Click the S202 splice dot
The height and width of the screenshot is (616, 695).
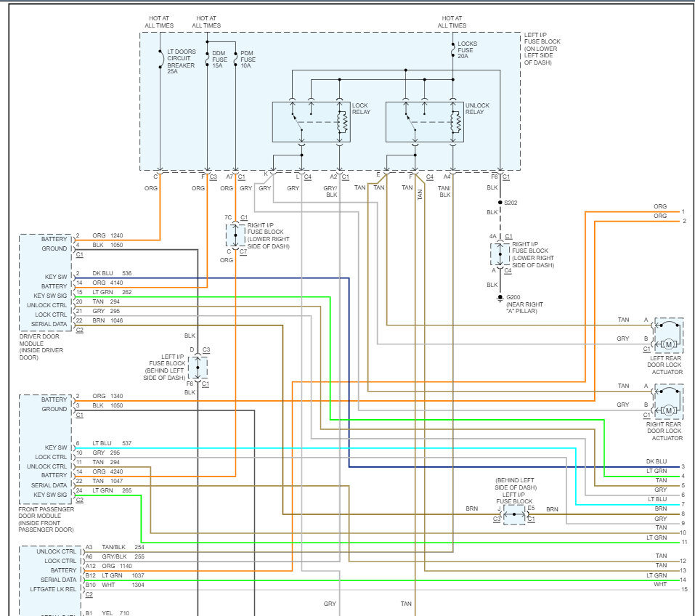coord(500,202)
